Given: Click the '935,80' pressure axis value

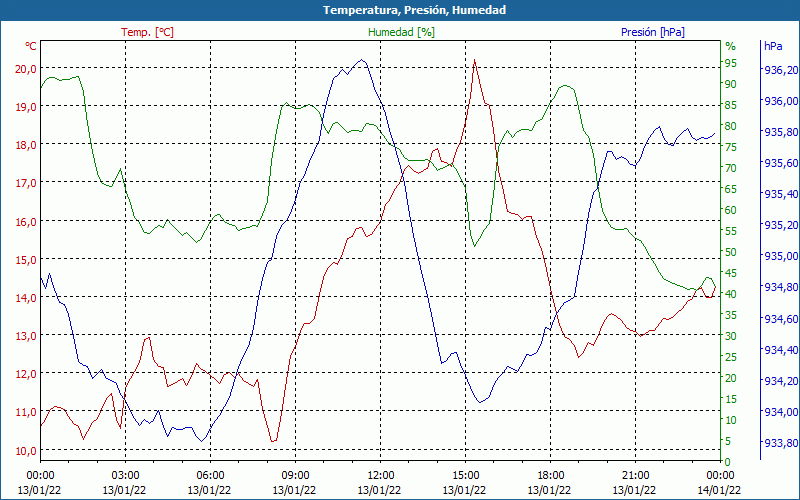Looking at the screenshot, I should 782,132.
